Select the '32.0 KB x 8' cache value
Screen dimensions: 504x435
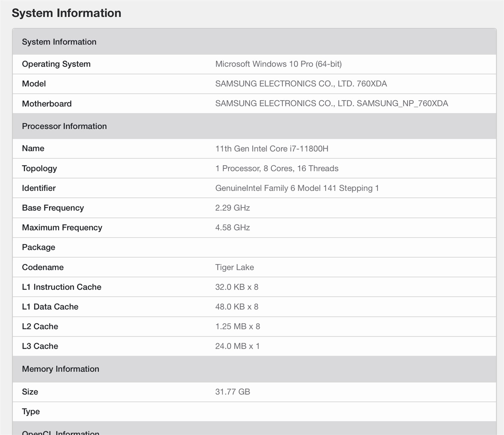(237, 287)
